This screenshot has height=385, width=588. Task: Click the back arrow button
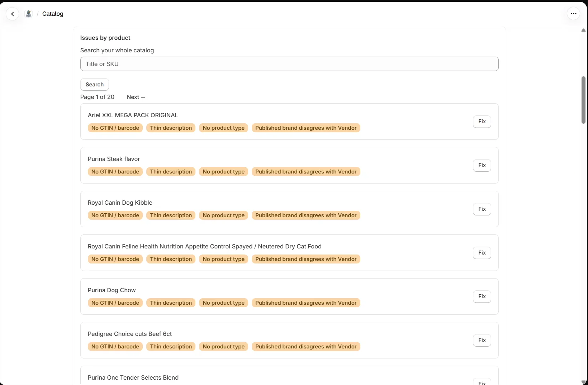13,14
